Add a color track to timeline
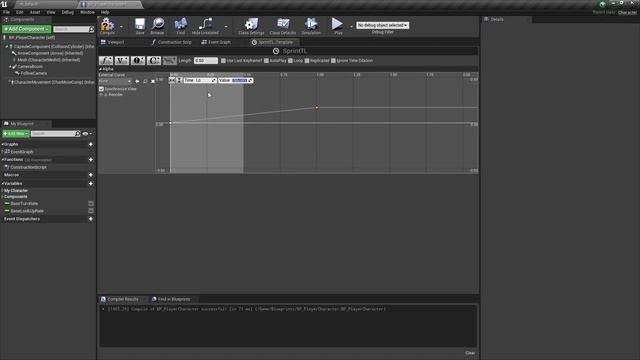Image resolution: width=640 pixels, height=360 pixels. pos(154,60)
